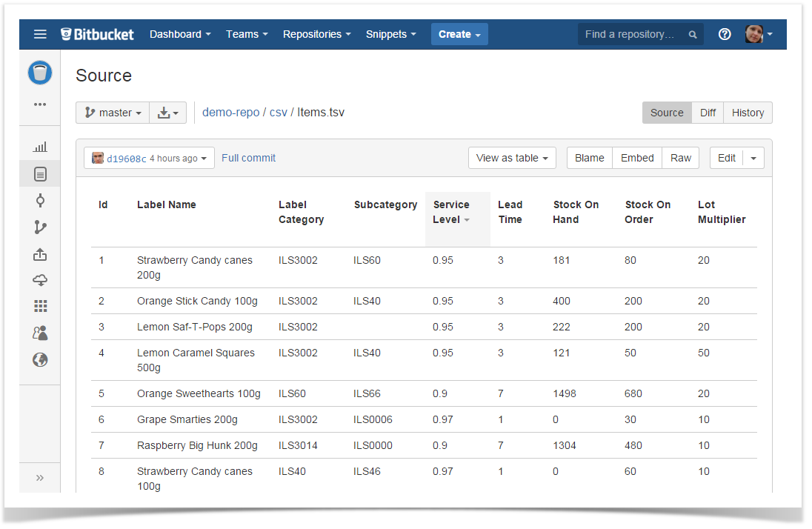This screenshot has width=812, height=529.
Task: Switch to the Diff tab
Action: point(708,113)
